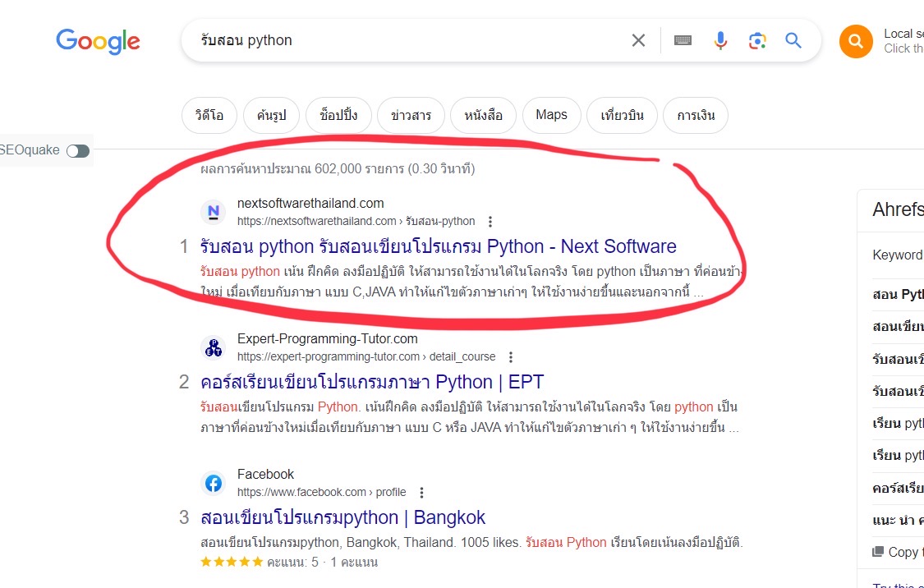The width and height of the screenshot is (924, 588).
Task: Open the EPT Python course result link
Action: (x=371, y=382)
